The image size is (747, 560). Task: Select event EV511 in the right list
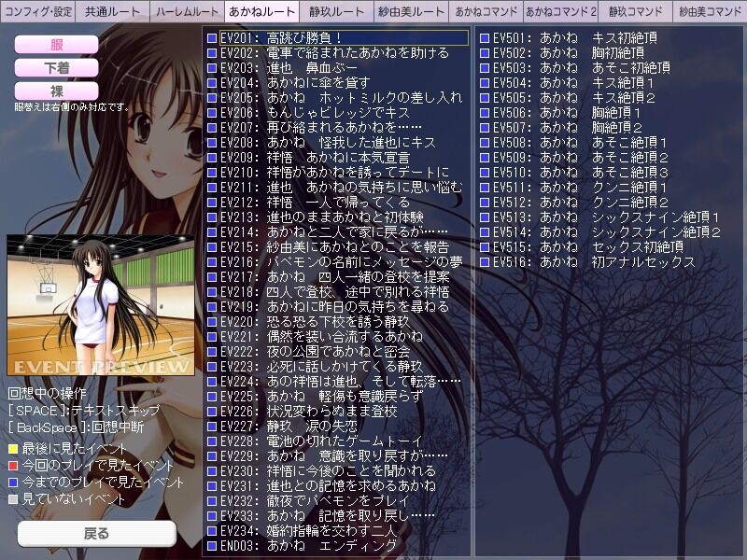pyautogui.click(x=580, y=188)
